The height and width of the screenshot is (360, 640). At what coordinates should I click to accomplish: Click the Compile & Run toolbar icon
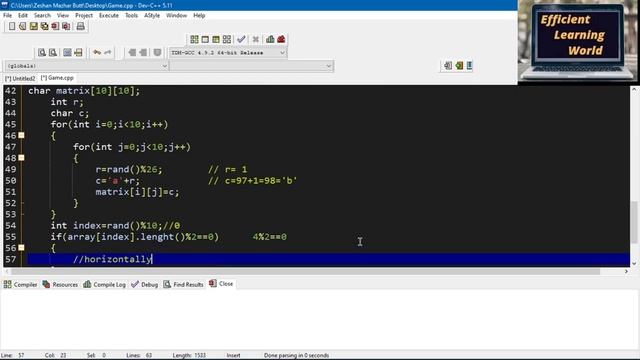(216, 39)
